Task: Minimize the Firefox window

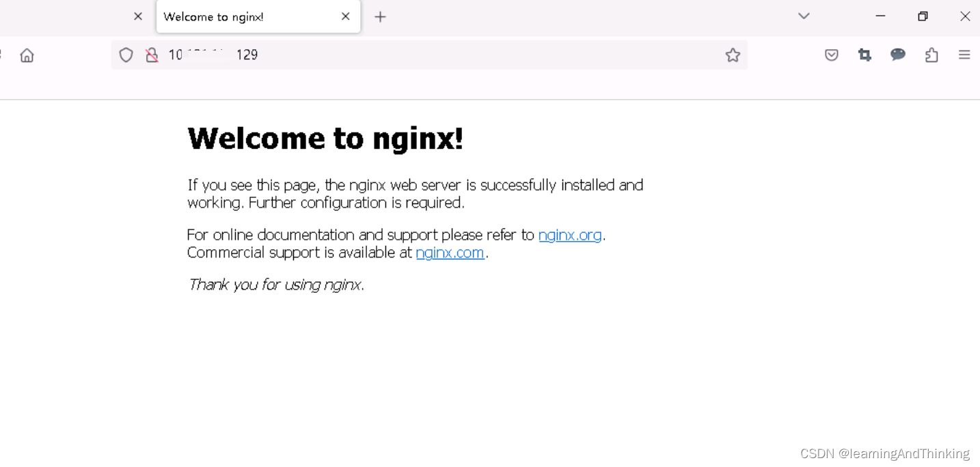Action: point(880,16)
